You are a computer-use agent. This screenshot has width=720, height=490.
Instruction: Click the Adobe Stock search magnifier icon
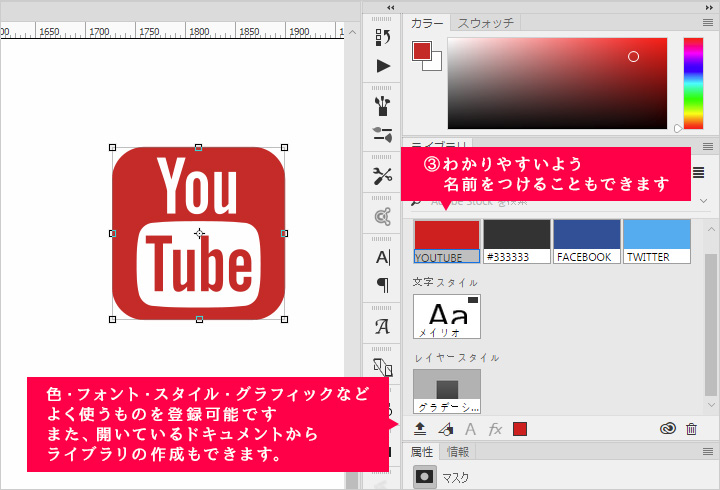416,202
